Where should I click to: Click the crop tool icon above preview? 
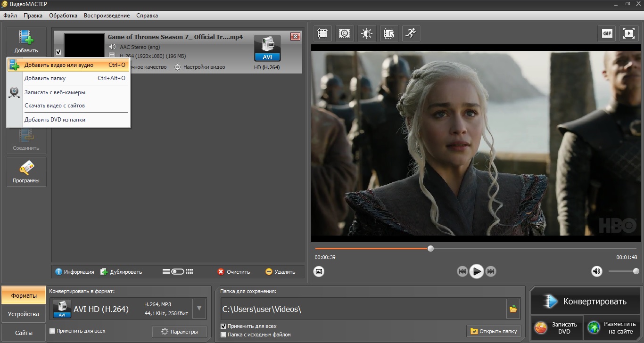[322, 33]
